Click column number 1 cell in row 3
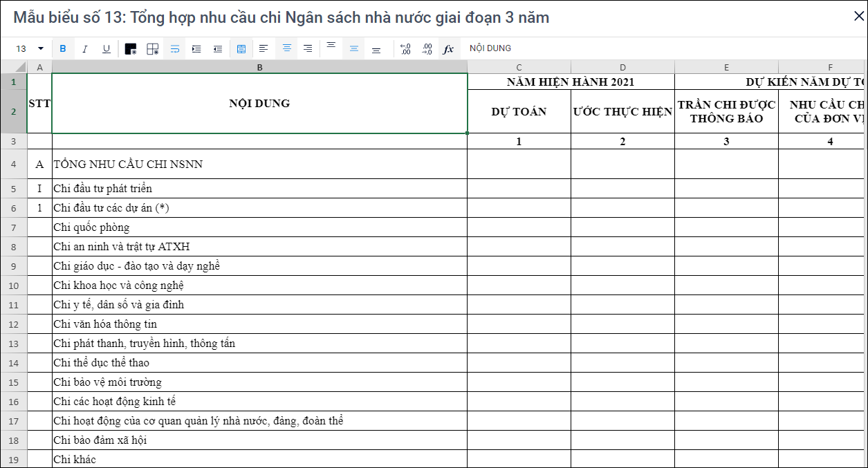The image size is (868, 468). pyautogui.click(x=519, y=142)
